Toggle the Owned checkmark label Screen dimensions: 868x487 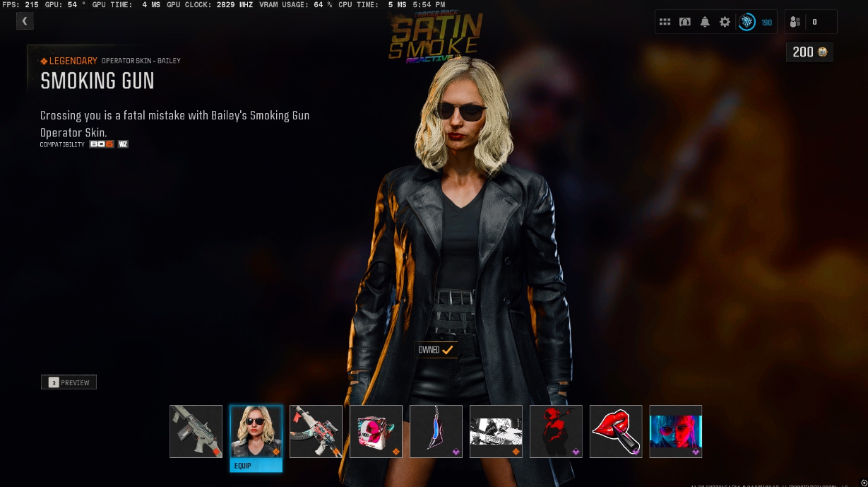[x=436, y=349]
